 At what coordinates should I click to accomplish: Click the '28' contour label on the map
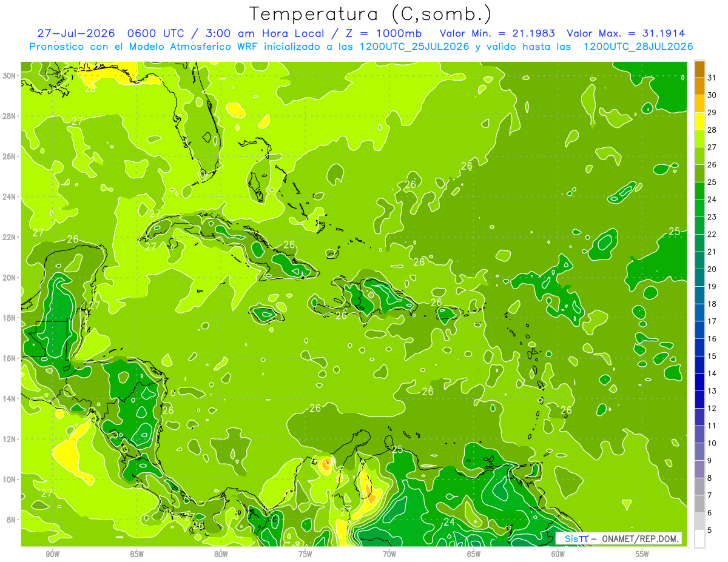[x=90, y=88]
